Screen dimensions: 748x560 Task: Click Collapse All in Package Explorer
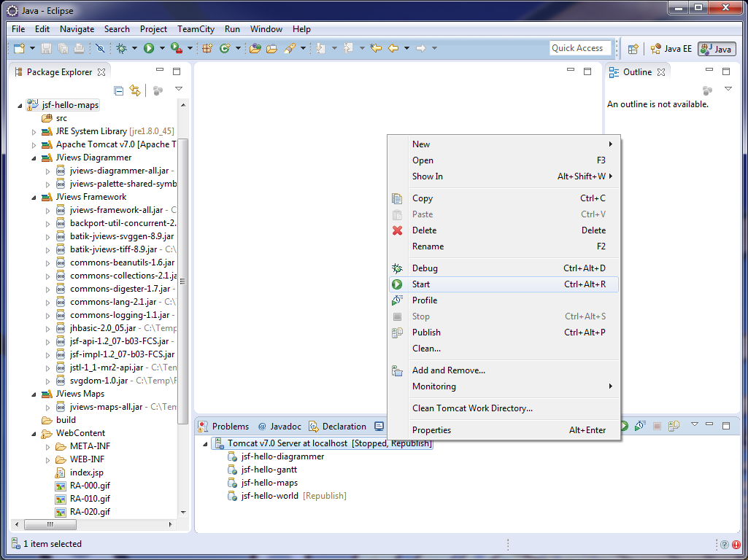point(119,90)
